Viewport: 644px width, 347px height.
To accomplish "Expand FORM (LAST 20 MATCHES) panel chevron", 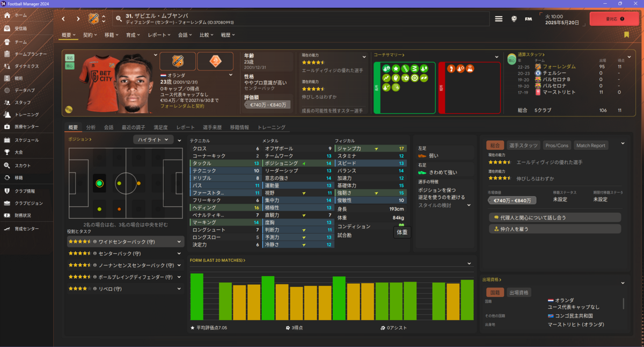I will click(x=469, y=263).
